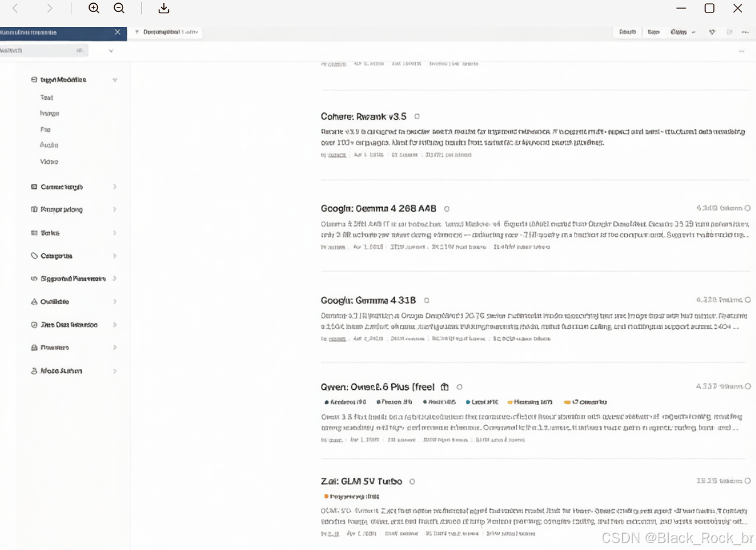Click the Series filter icon
Screen dimensions: 756x550
(35, 233)
